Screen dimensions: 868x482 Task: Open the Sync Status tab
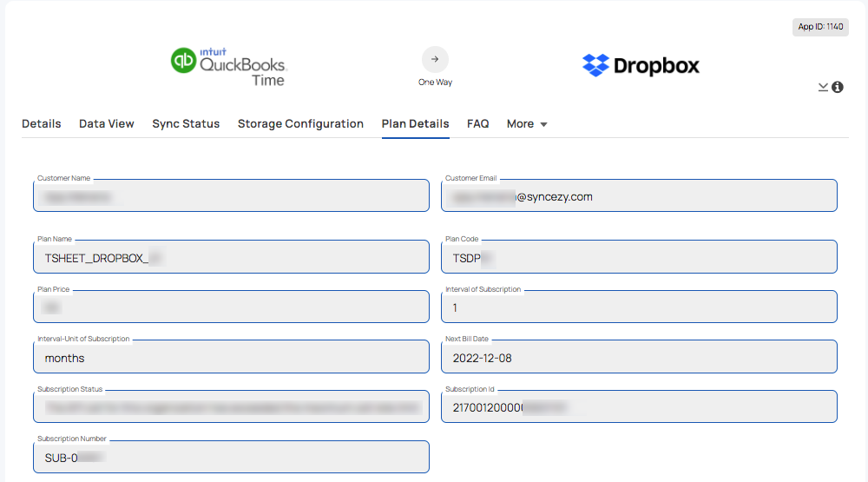(x=186, y=123)
